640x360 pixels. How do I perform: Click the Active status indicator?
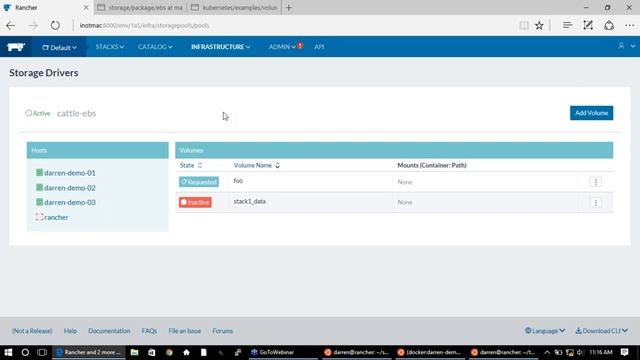point(38,113)
